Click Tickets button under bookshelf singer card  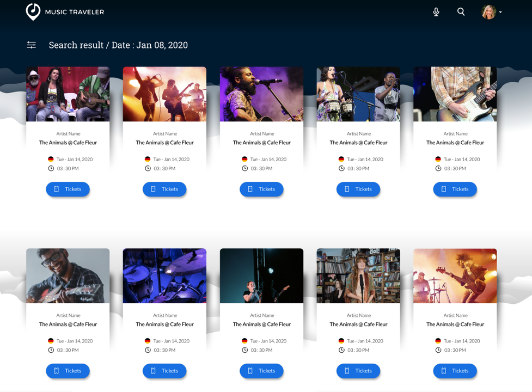(x=358, y=371)
